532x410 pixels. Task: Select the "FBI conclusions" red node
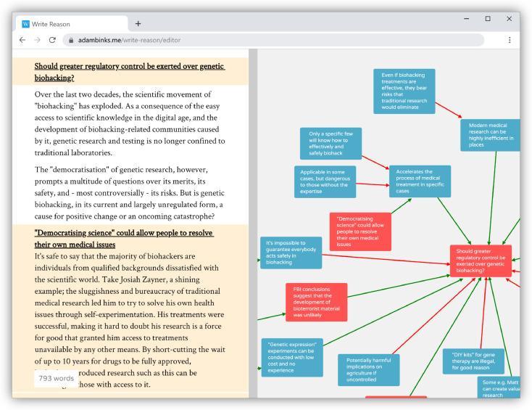(315, 302)
